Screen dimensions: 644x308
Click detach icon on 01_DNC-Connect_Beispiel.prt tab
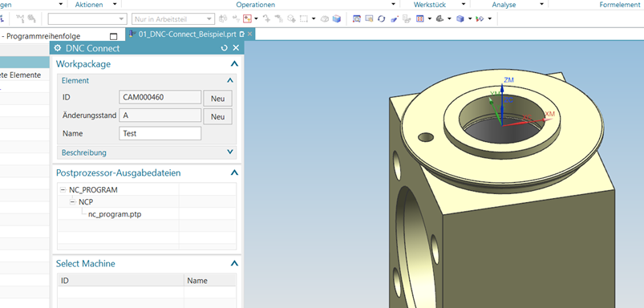(242, 34)
